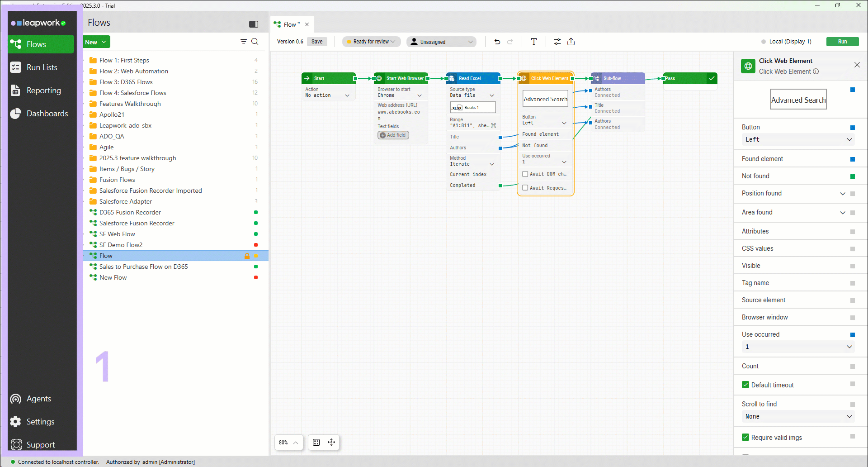Click the green Run button
Image resolution: width=868 pixels, height=467 pixels.
[842, 42]
